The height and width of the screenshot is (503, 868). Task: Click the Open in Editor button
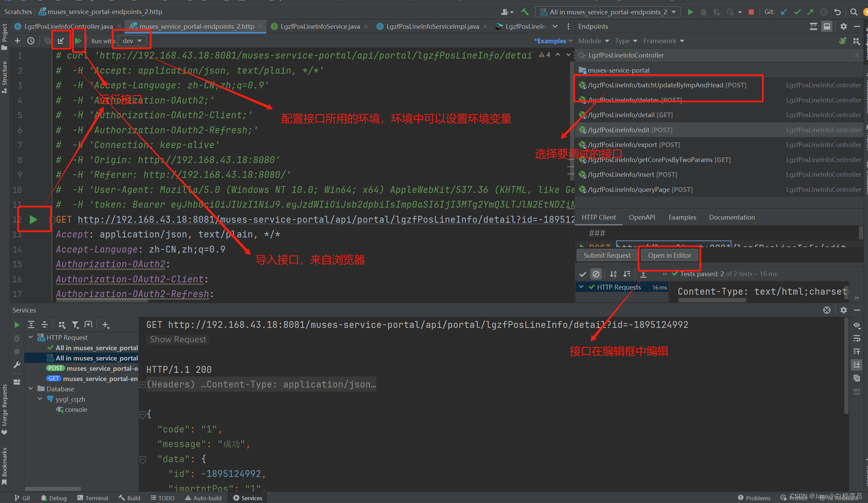point(669,256)
